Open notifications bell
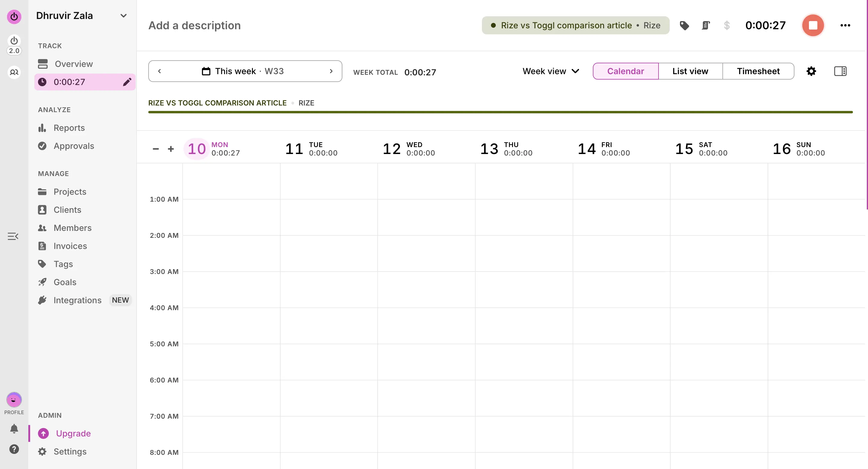 click(x=14, y=429)
